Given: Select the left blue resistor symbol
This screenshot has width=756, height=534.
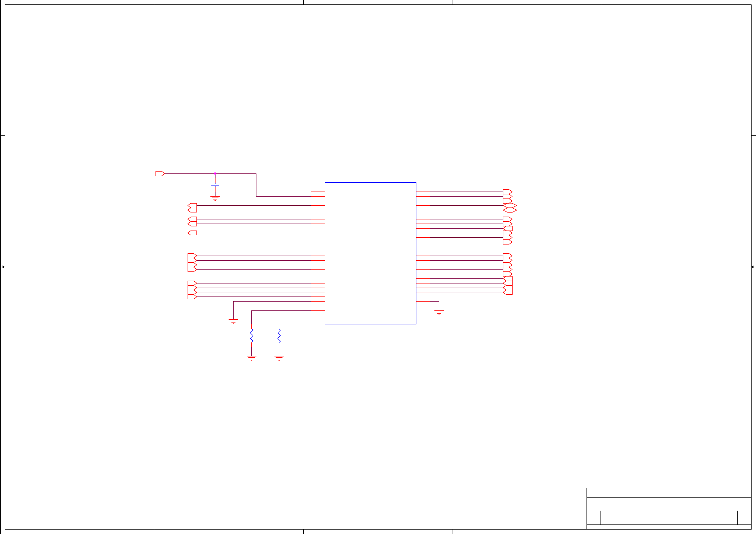Looking at the screenshot, I should (252, 335).
